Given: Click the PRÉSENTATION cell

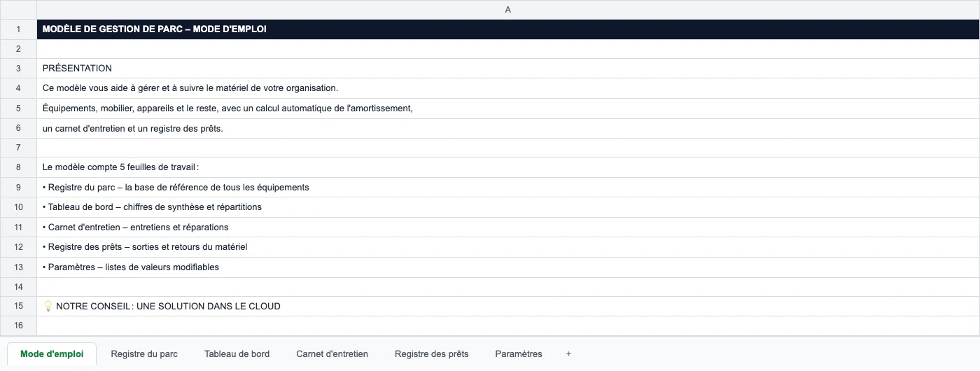Looking at the screenshot, I should tap(507, 69).
